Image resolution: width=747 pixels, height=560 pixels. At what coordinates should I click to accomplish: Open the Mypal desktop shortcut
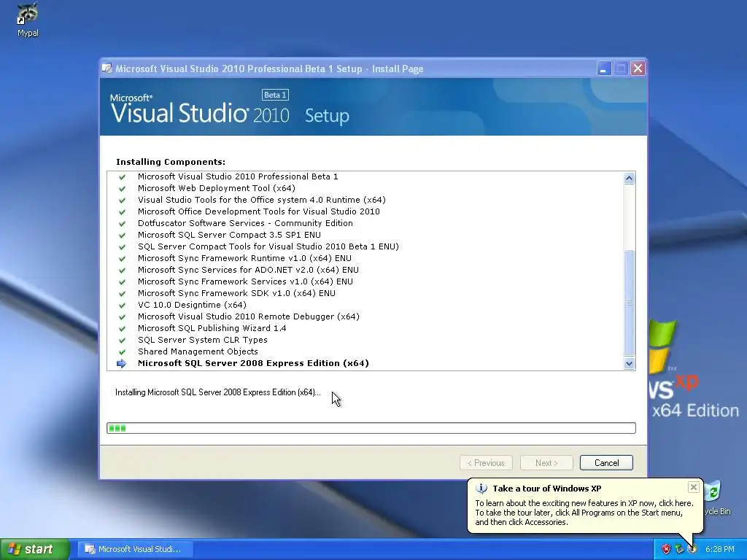tap(28, 20)
